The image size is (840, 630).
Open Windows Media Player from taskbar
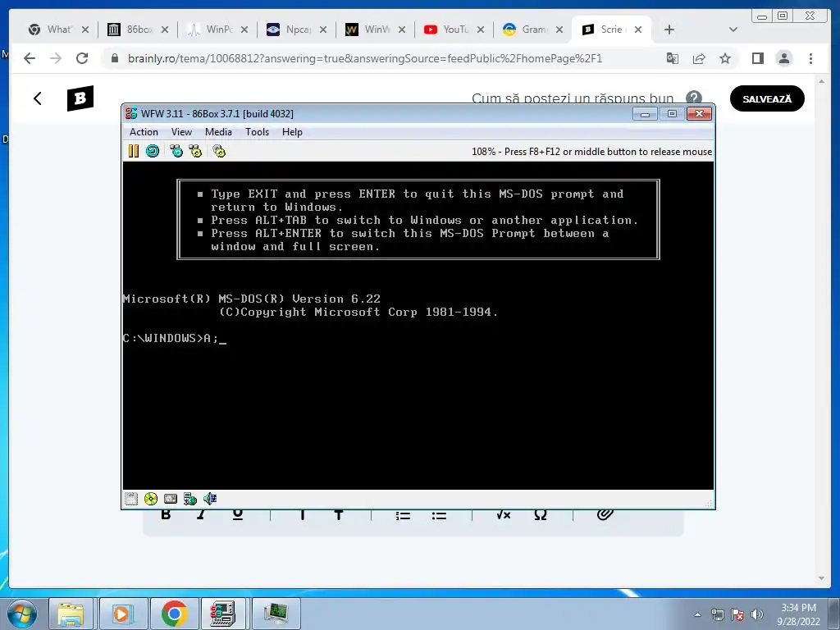[x=123, y=614]
